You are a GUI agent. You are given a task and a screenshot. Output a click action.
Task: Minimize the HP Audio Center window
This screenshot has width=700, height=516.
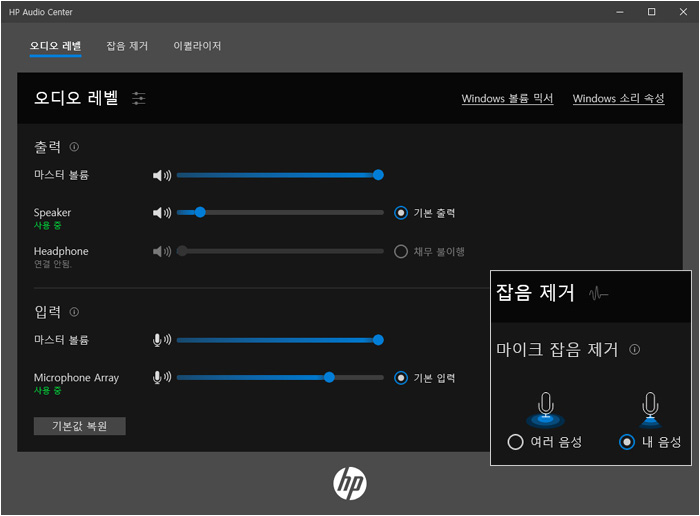pos(620,12)
